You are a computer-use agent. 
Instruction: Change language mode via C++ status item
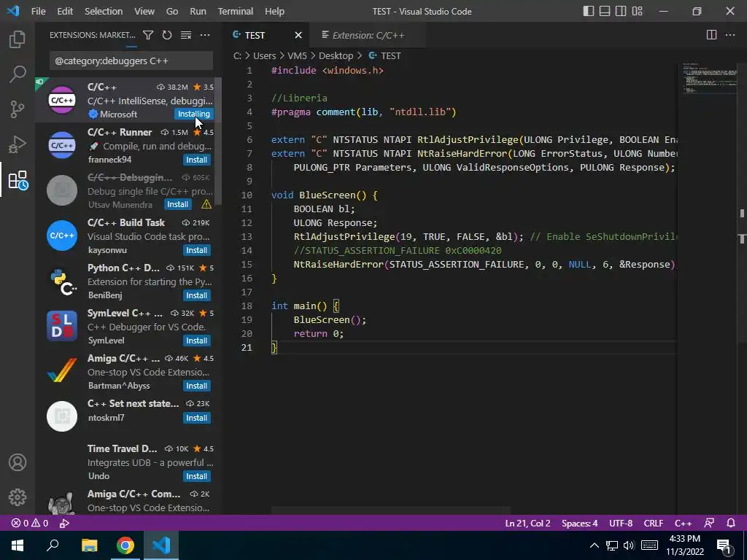683,523
